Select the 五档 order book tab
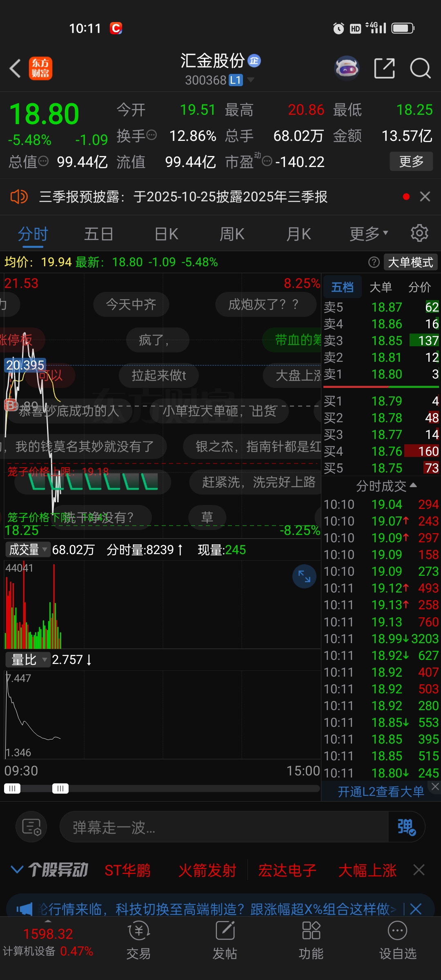The image size is (441, 980). (x=342, y=287)
